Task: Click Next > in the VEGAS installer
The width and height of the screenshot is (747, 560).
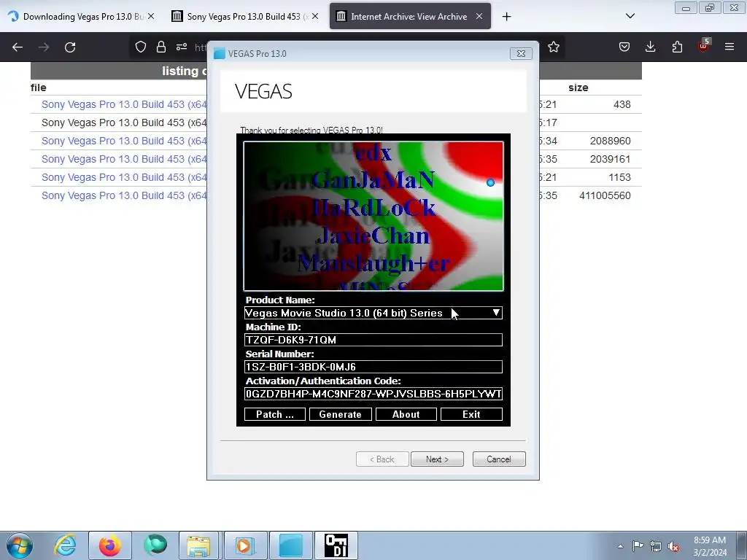Action: [437, 459]
